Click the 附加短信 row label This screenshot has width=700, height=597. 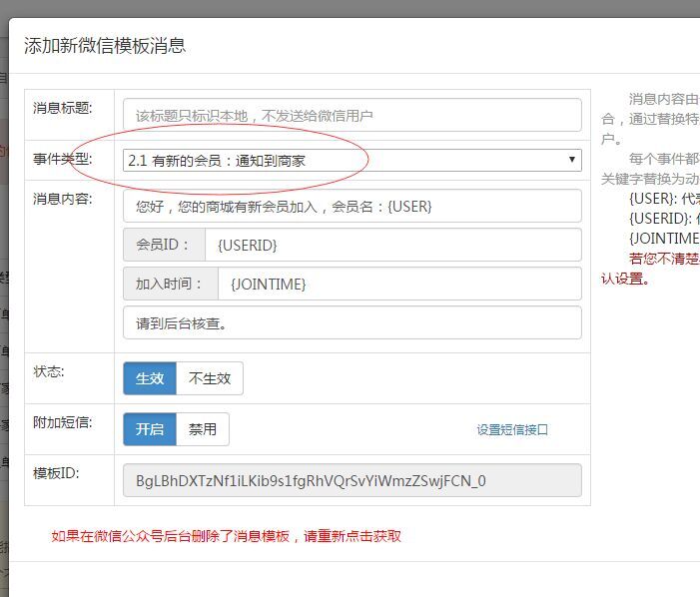(62, 421)
